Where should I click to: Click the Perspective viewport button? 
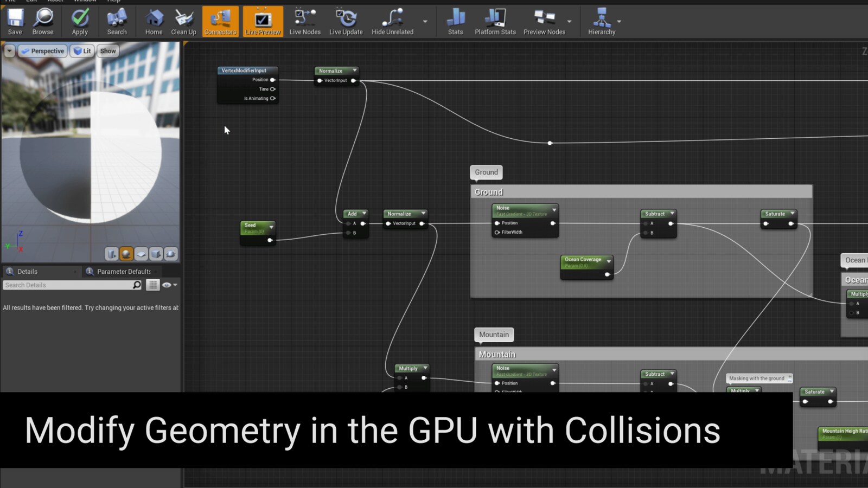(42, 51)
